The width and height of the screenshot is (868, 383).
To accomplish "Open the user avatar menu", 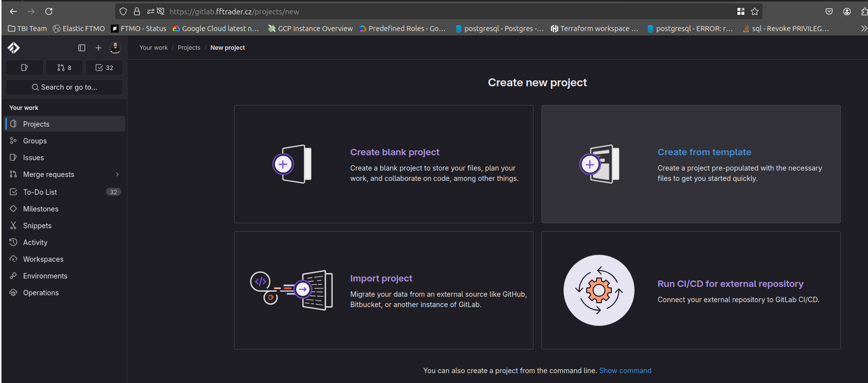I will click(x=115, y=48).
